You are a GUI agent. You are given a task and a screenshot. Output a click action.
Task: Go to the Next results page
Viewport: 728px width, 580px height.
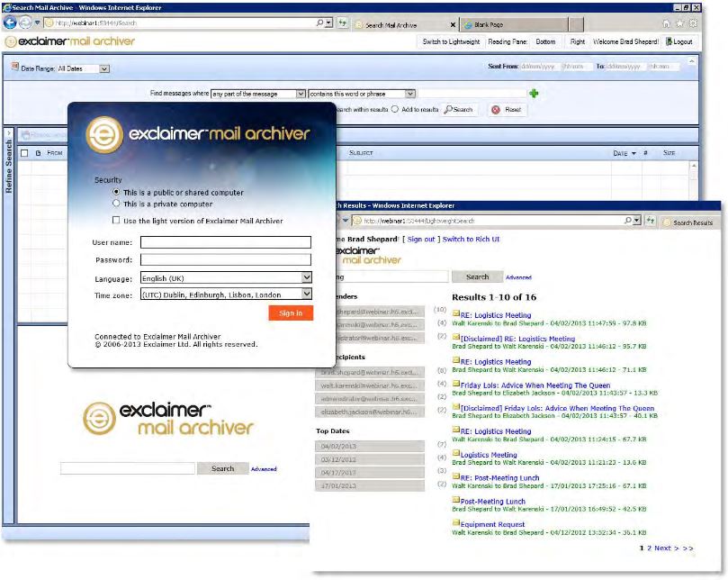[x=662, y=548]
